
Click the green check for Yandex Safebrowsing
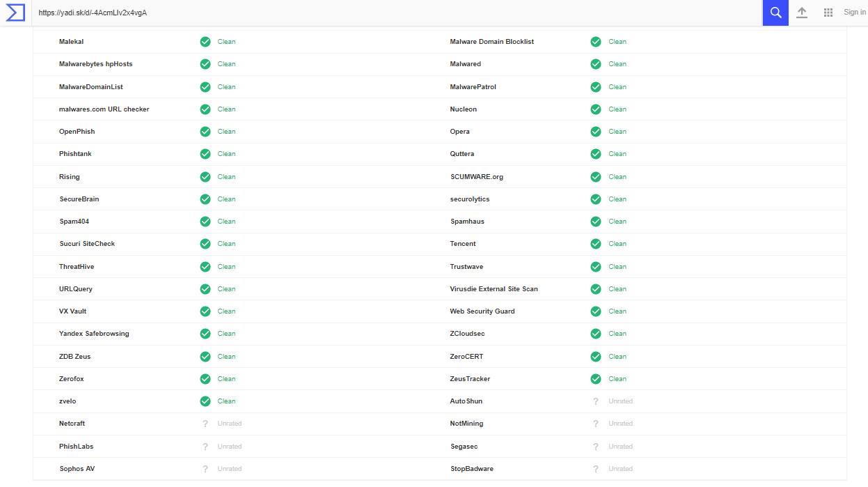click(x=205, y=334)
